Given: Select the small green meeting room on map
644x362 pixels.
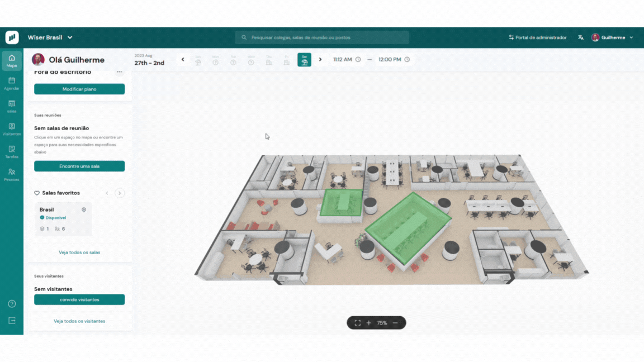Looking at the screenshot, I should pyautogui.click(x=342, y=202).
